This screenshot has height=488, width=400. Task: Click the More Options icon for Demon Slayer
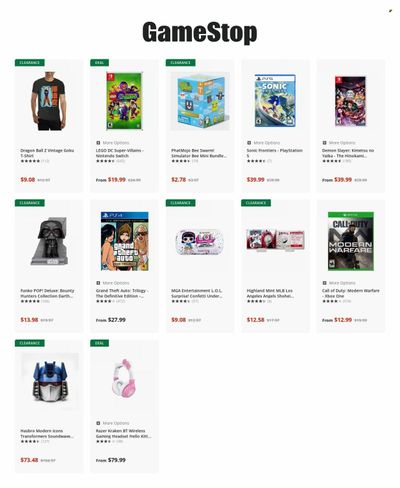click(324, 143)
